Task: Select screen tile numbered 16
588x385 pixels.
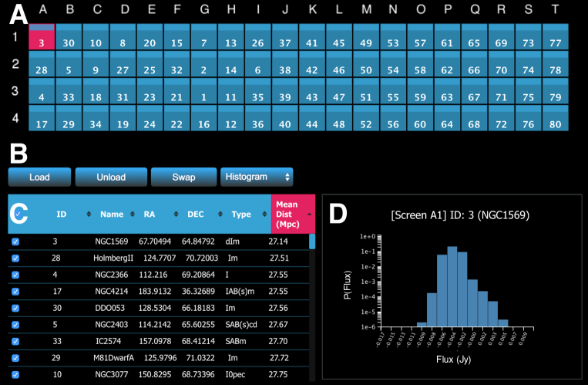Action: click(203, 118)
